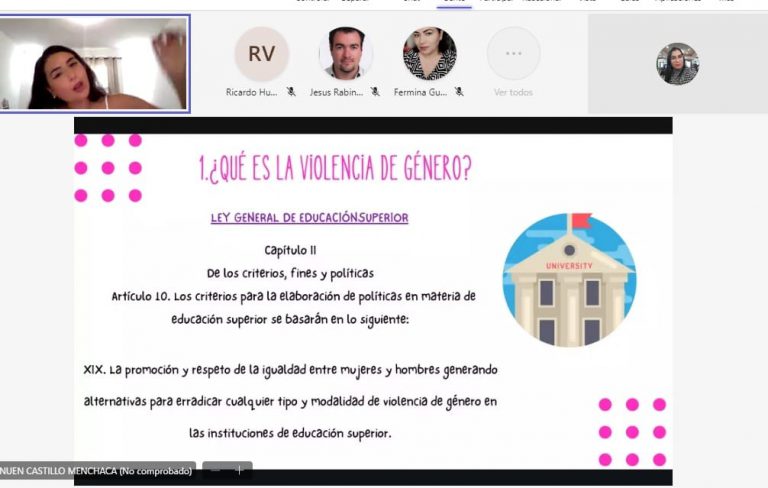Screen dimensions: 768x488
Task: Click the 'Artículo 10' paragraph on the slide
Action: pos(293,308)
